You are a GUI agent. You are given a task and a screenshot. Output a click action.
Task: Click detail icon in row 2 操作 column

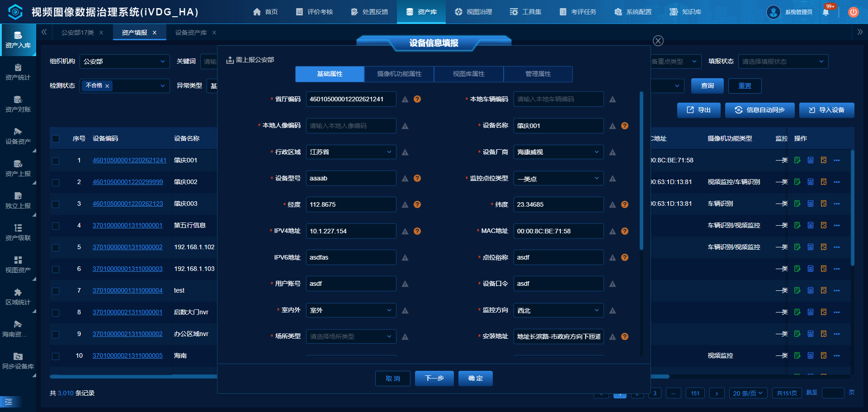(811, 182)
